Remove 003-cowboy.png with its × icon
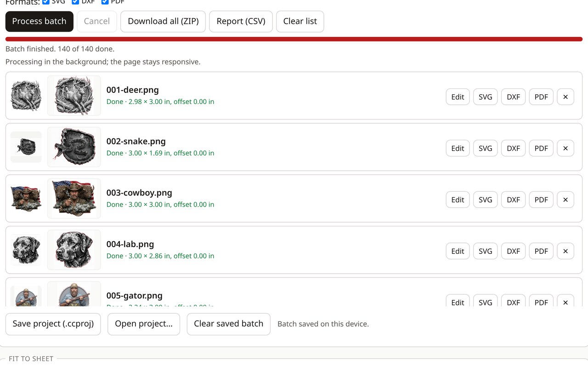 point(565,200)
